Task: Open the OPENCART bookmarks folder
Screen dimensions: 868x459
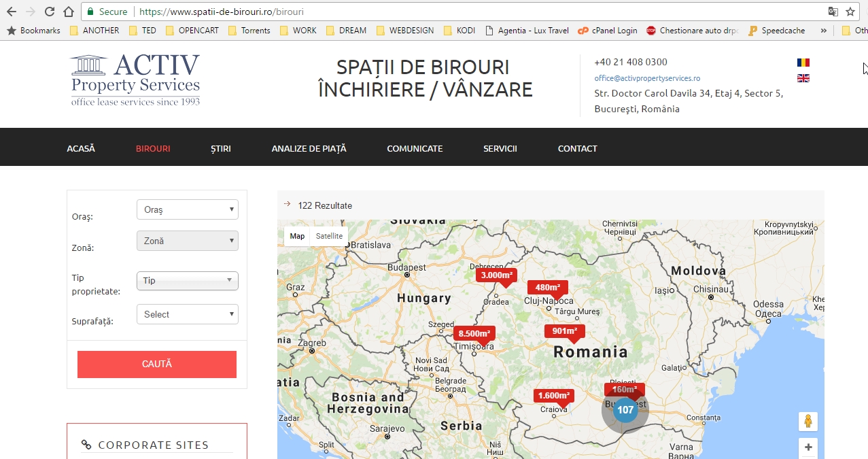Action: point(192,31)
